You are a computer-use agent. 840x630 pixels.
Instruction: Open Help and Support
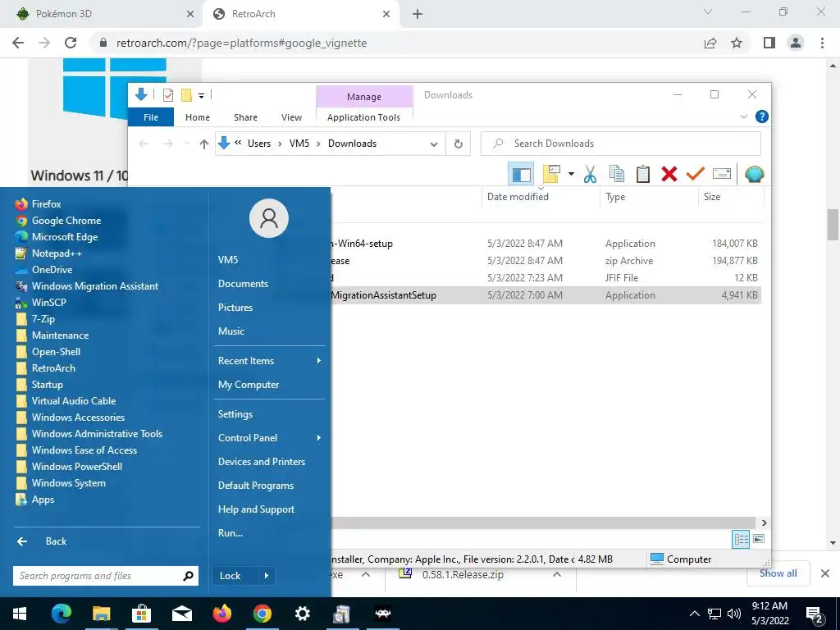click(x=256, y=509)
